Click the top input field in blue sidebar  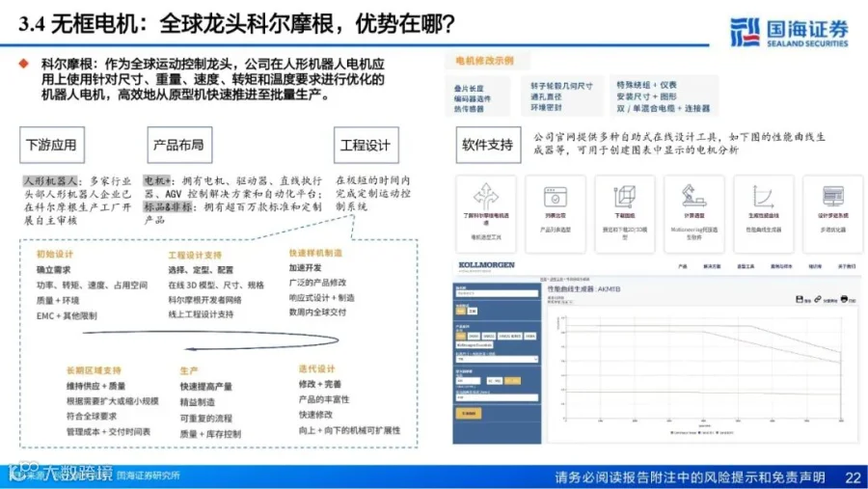tap(497, 293)
